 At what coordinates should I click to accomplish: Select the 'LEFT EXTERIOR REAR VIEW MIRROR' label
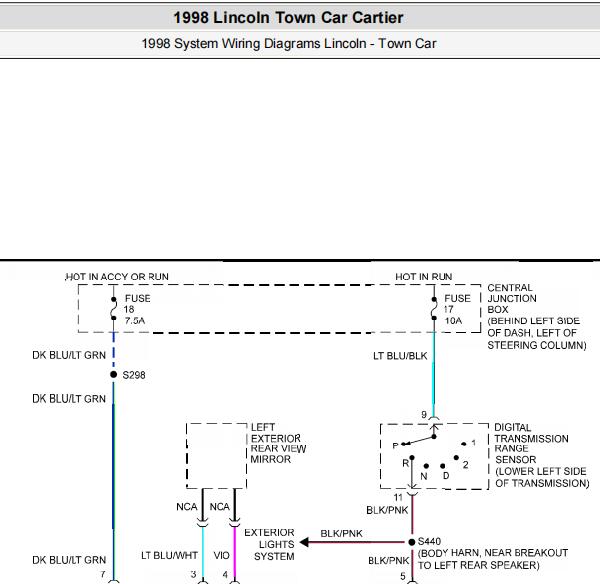(x=278, y=443)
